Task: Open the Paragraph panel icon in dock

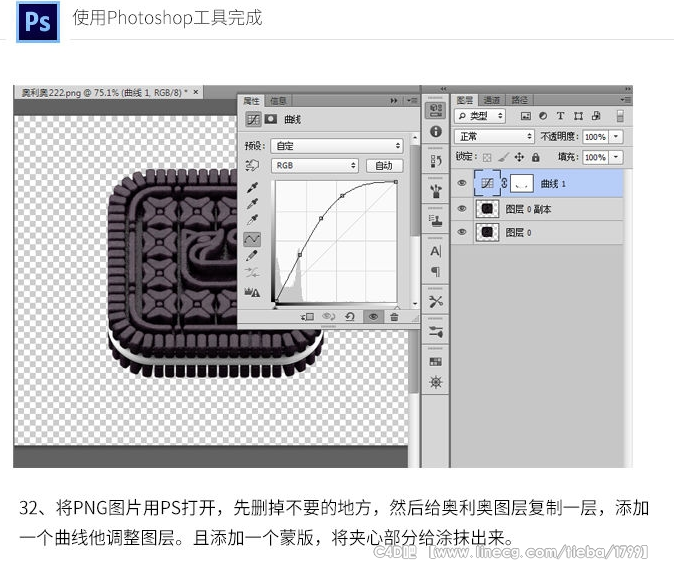Action: 436,271
